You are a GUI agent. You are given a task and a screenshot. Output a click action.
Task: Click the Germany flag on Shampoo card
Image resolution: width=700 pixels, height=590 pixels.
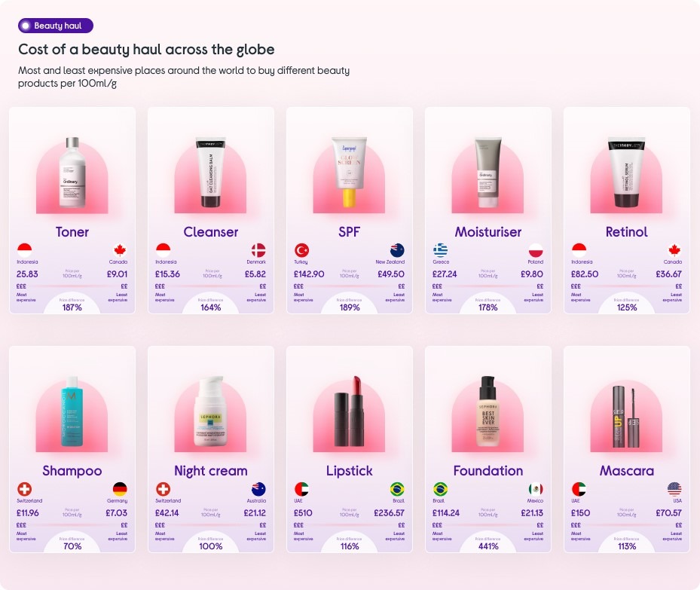pos(120,489)
